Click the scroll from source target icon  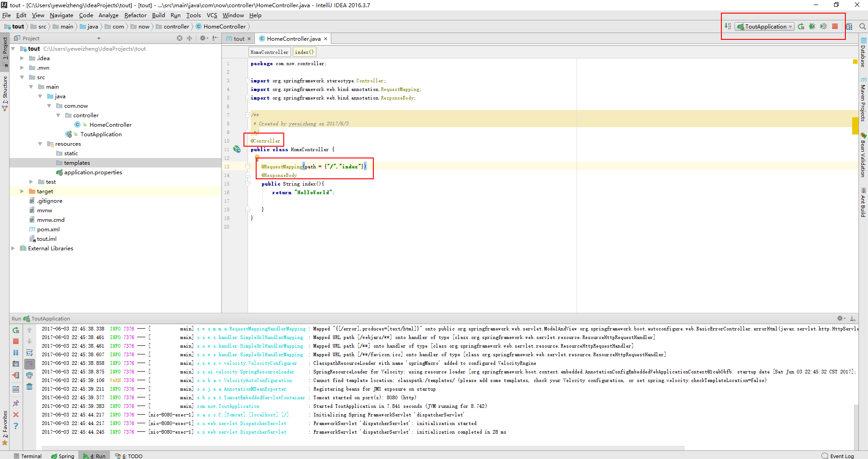(x=180, y=38)
